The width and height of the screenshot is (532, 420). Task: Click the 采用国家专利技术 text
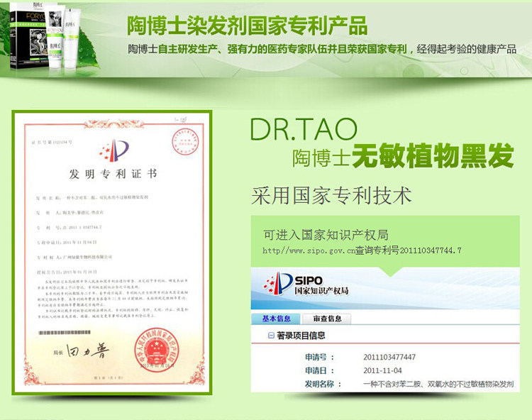[x=331, y=196]
